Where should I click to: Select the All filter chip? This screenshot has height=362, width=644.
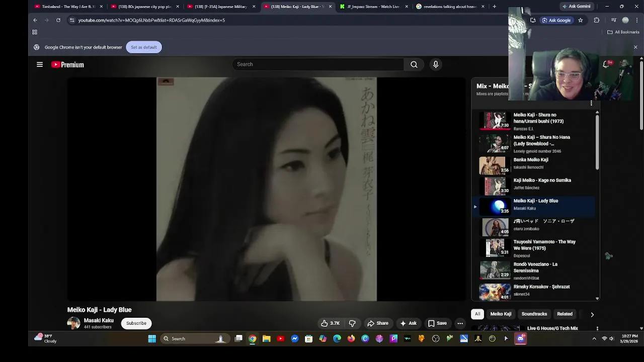(477, 314)
